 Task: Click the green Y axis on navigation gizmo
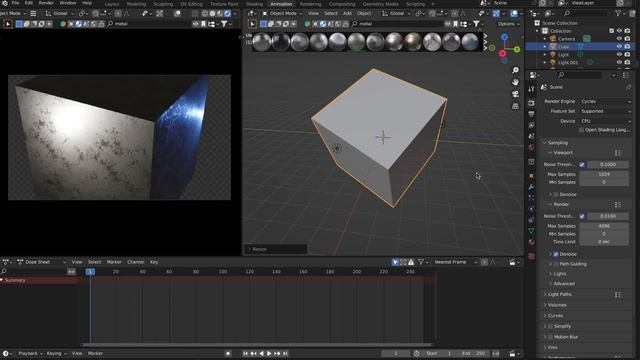click(517, 49)
